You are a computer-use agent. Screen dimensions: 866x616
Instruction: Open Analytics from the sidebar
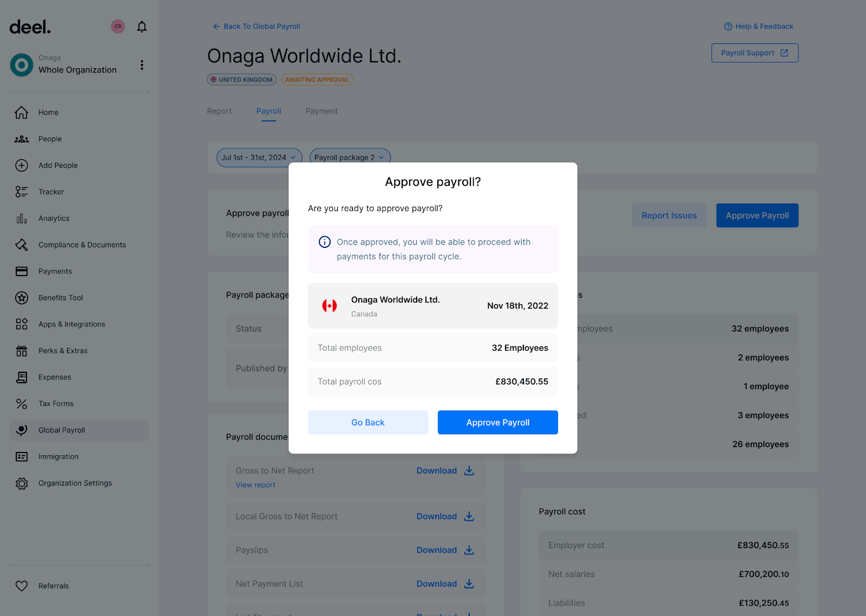(79, 219)
